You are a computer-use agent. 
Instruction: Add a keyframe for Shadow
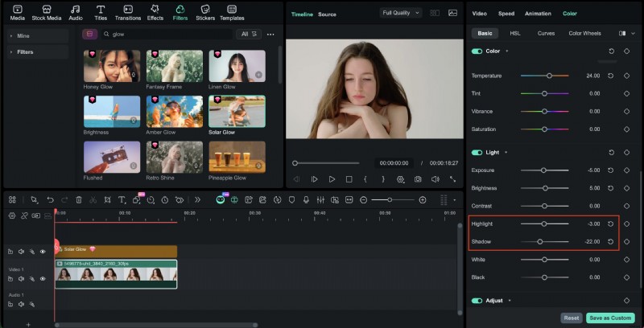(x=626, y=241)
